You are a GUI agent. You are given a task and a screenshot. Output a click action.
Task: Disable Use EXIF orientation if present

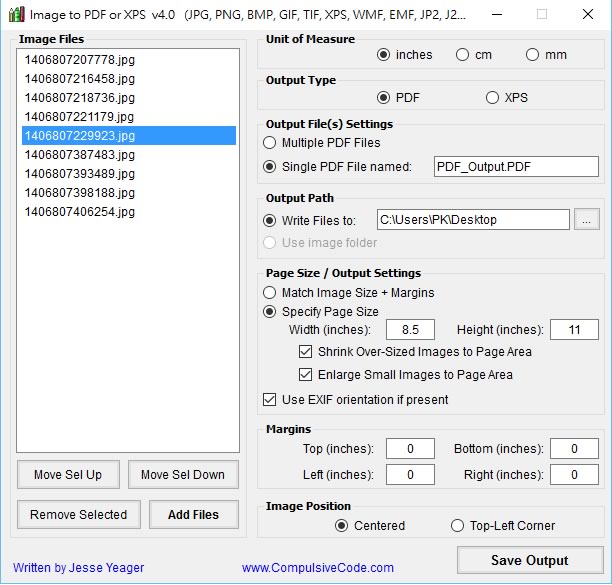click(270, 400)
